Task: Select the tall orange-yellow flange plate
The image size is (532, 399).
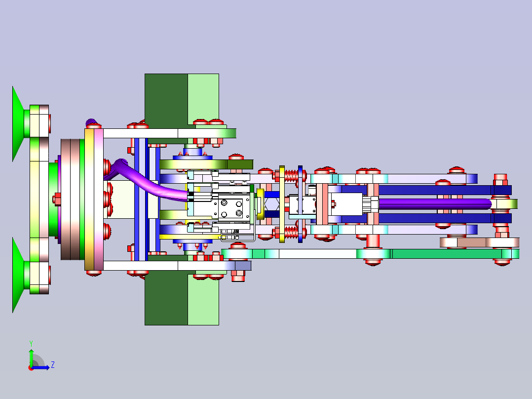Action: pyautogui.click(x=89, y=199)
